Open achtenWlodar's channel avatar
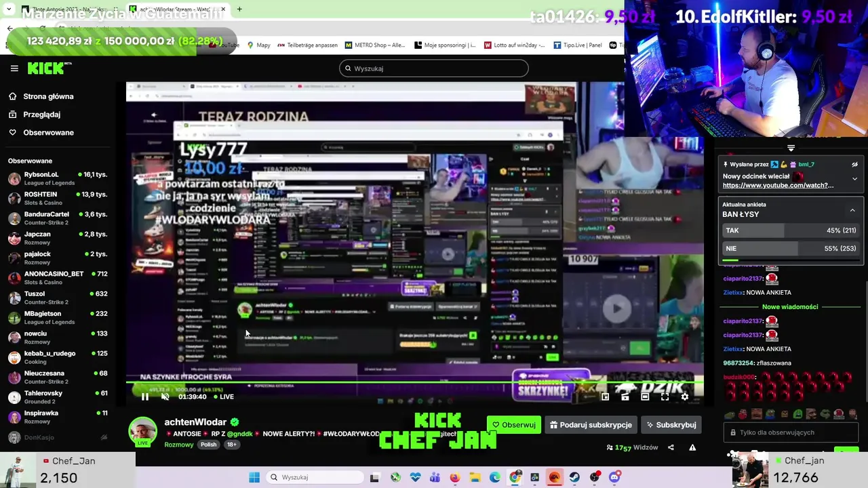868x488 pixels. (x=143, y=432)
